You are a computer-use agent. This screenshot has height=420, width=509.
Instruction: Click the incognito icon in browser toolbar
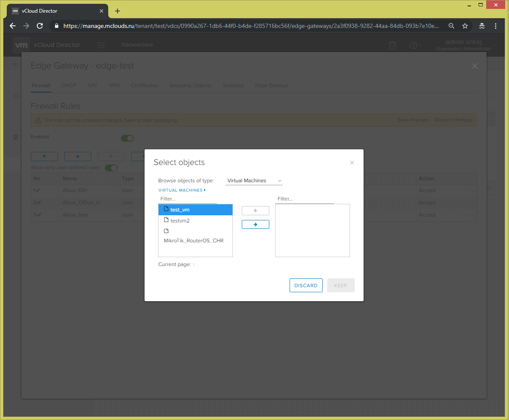click(x=482, y=26)
